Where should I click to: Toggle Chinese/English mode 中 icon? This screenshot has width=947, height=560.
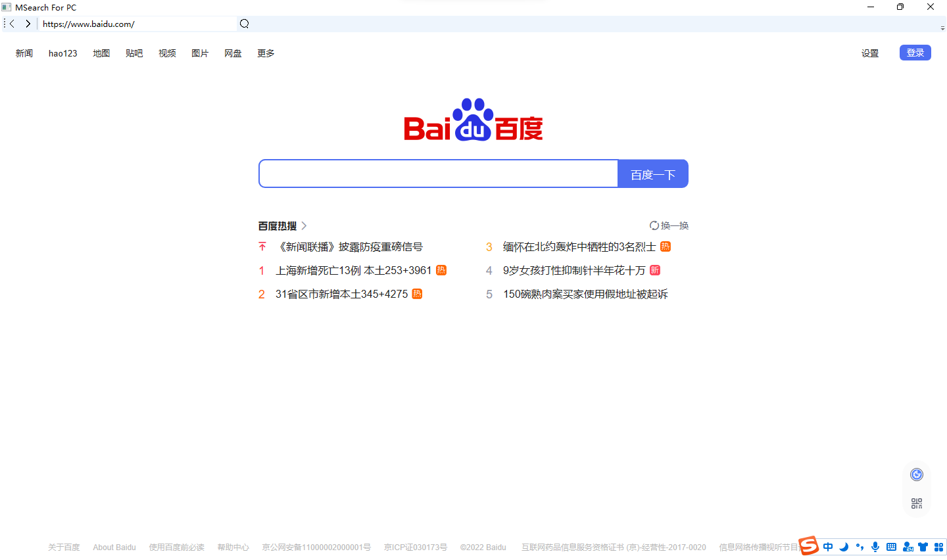tap(828, 547)
